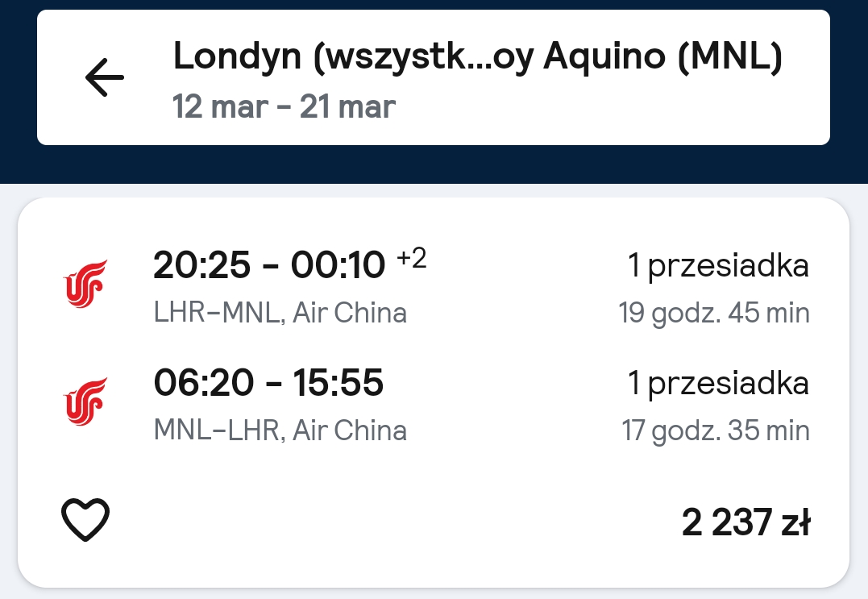This screenshot has width=868, height=599.
Task: Click the 20:25 departure time
Action: tap(201, 264)
